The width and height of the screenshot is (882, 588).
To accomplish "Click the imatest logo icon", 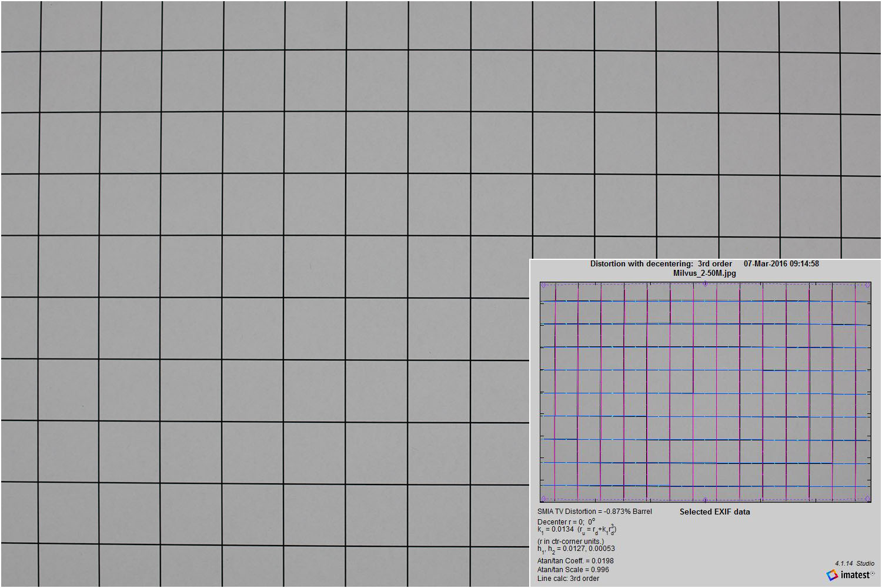I will pyautogui.click(x=832, y=575).
